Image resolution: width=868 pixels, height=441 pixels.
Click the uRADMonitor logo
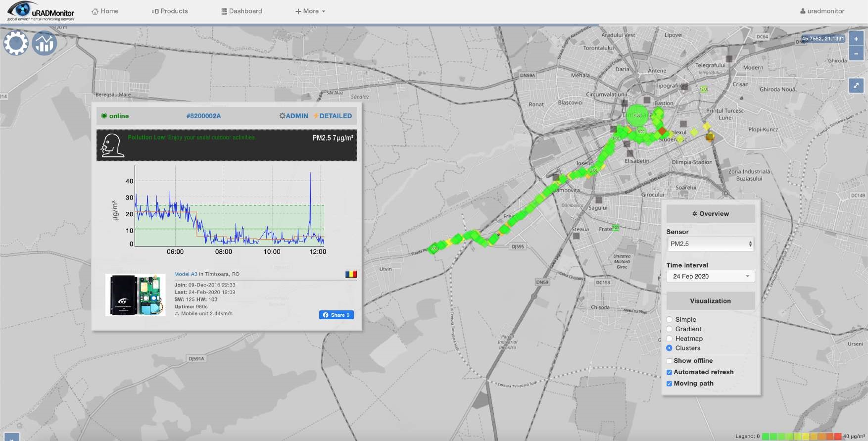click(x=41, y=11)
